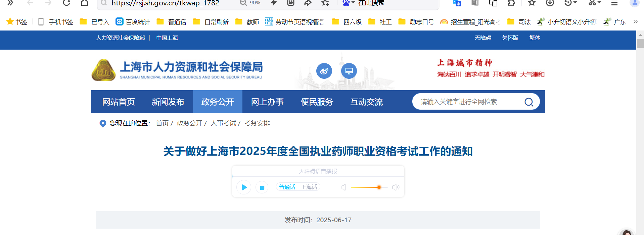The image size is (644, 235).
Task: Open the 政务公开 navigation tab
Action: click(218, 102)
